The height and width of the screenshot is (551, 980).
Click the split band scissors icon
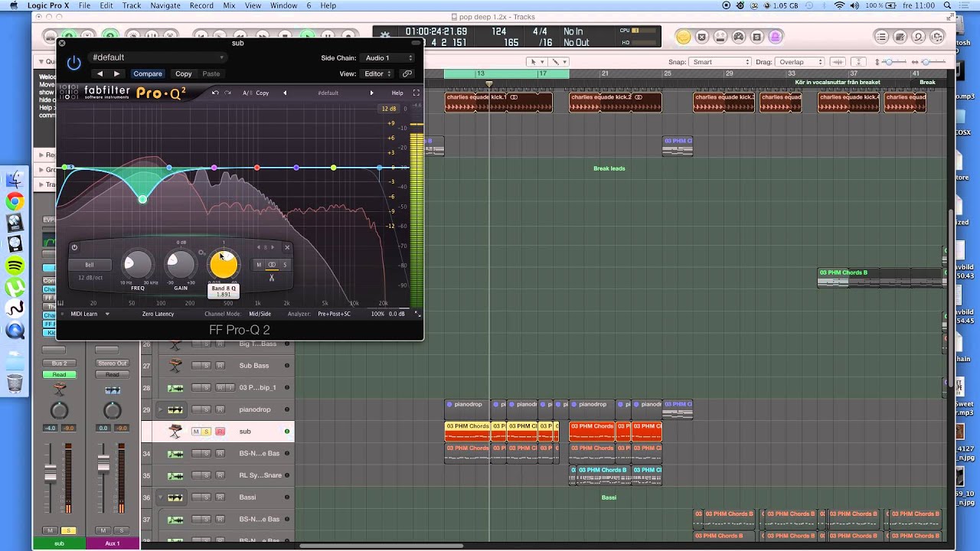(x=271, y=278)
